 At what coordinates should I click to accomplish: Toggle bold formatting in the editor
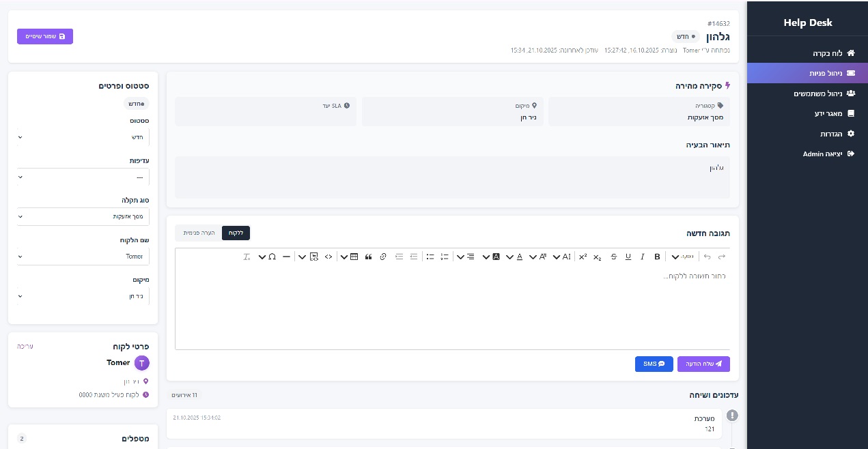(657, 257)
